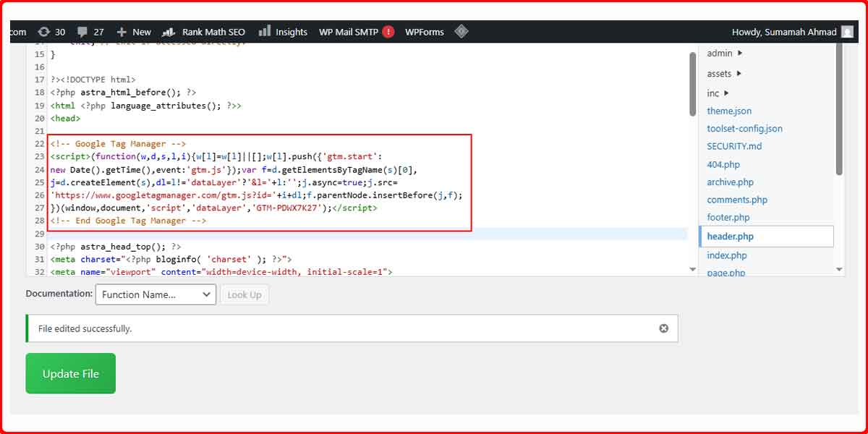Click the 'End Google Tag Manager' comment line
Screen dimensions: 868x434
coord(128,221)
